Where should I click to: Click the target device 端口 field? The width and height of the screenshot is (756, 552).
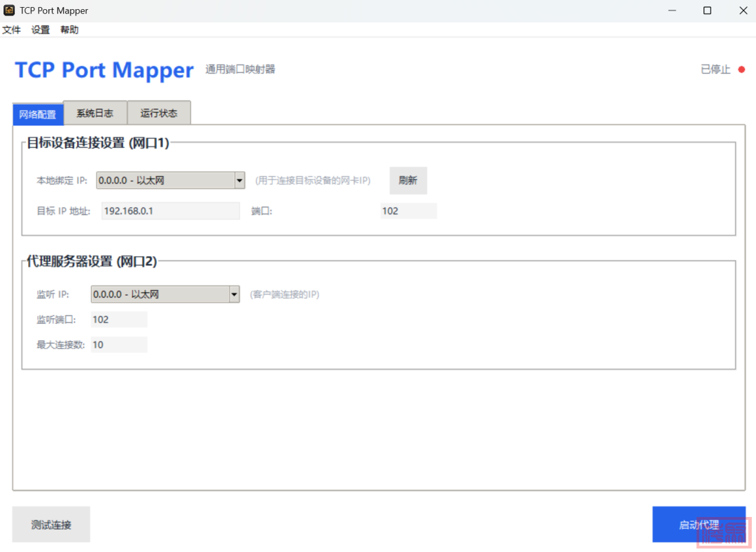coord(408,211)
